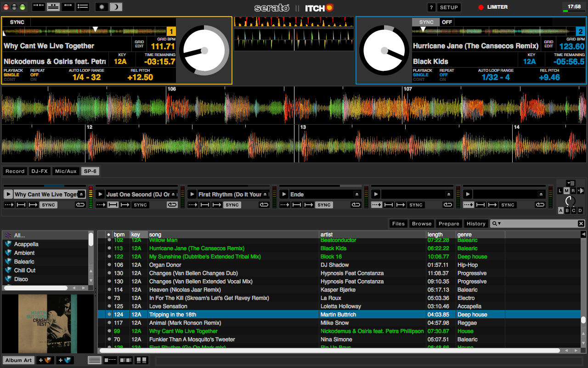The height and width of the screenshot is (368, 588).
Task: Play the 'Why Cant We Live Together' sample slot
Action: (x=8, y=194)
